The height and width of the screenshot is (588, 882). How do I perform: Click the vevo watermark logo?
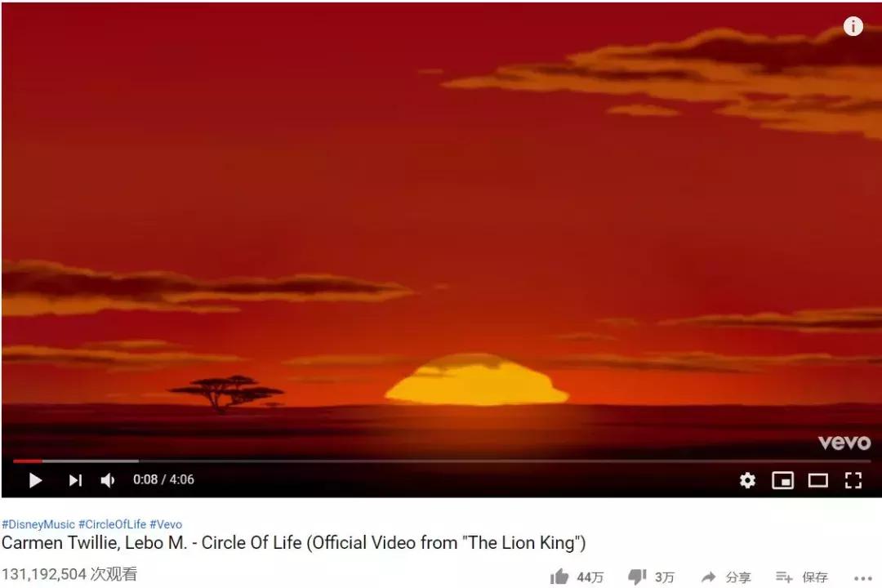pos(844,443)
